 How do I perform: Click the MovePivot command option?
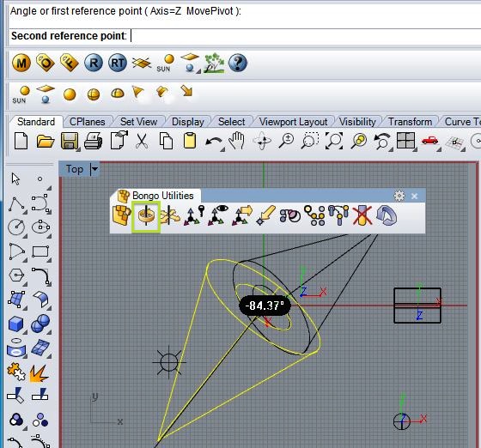point(210,11)
